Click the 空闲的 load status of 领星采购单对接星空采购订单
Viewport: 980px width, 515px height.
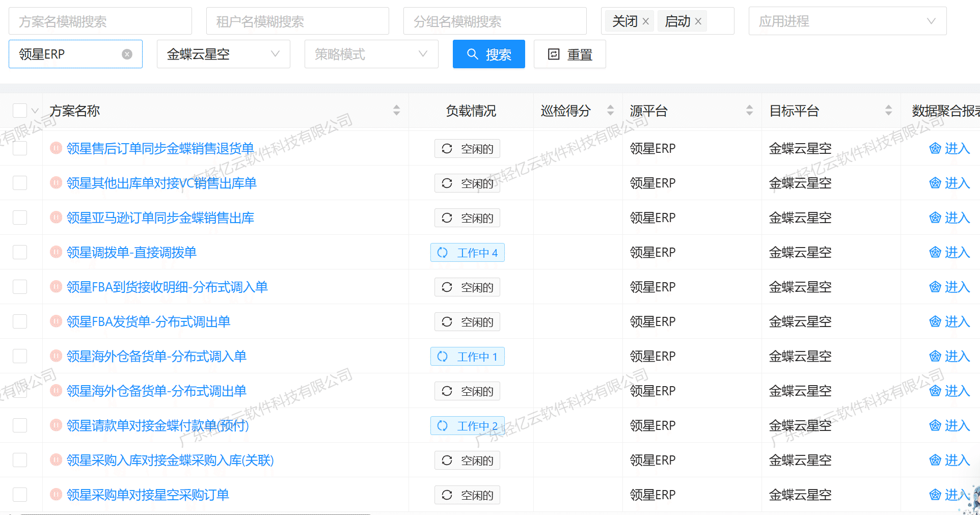467,495
